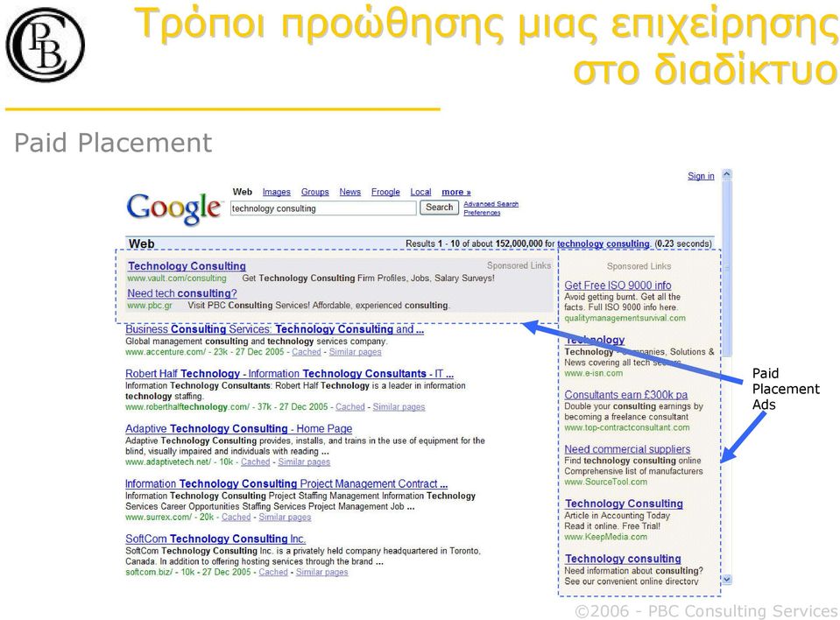Open Advanced Search link
Screen dimensions: 840x620
coord(491,204)
